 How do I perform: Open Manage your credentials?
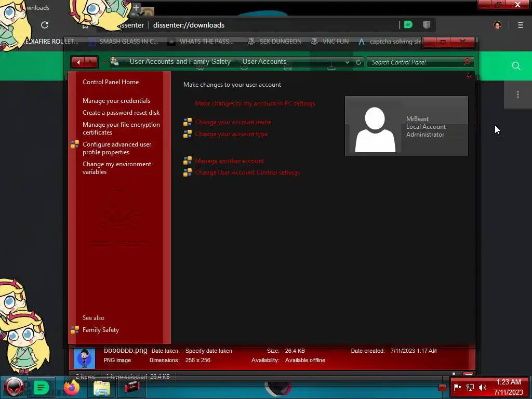[116, 101]
